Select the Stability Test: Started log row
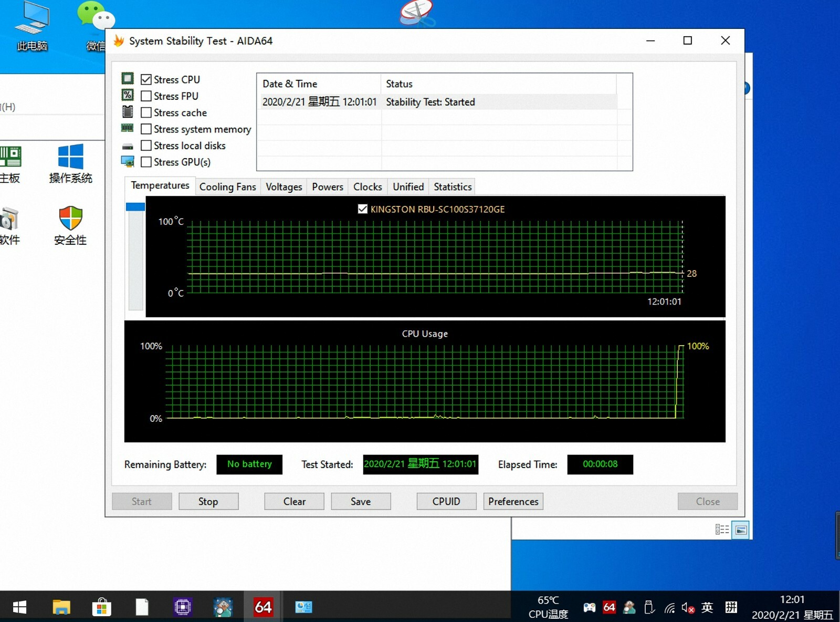840x622 pixels. tap(437, 102)
